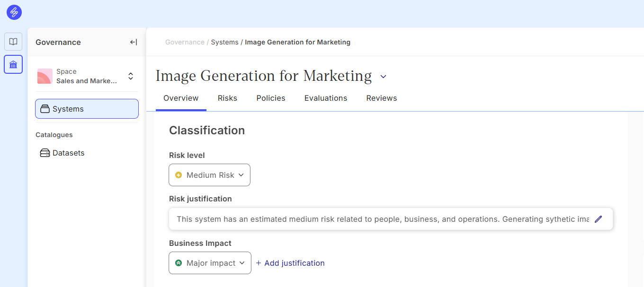The image size is (644, 287).
Task: Click the app logo in top-left corner
Action: click(x=14, y=12)
